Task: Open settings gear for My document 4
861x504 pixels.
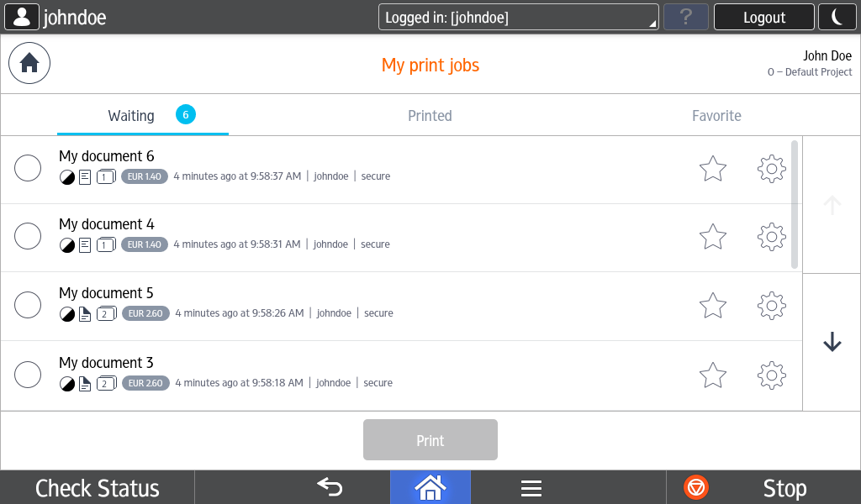Action: tap(772, 237)
